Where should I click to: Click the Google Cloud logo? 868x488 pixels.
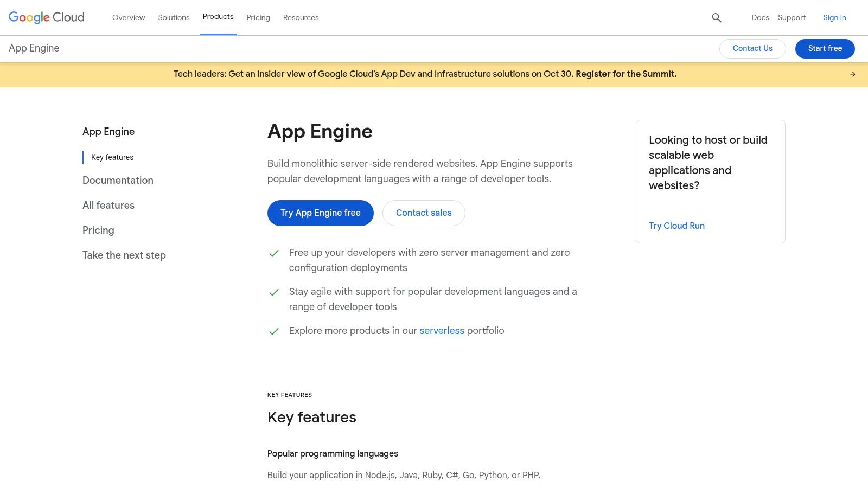[x=47, y=17]
